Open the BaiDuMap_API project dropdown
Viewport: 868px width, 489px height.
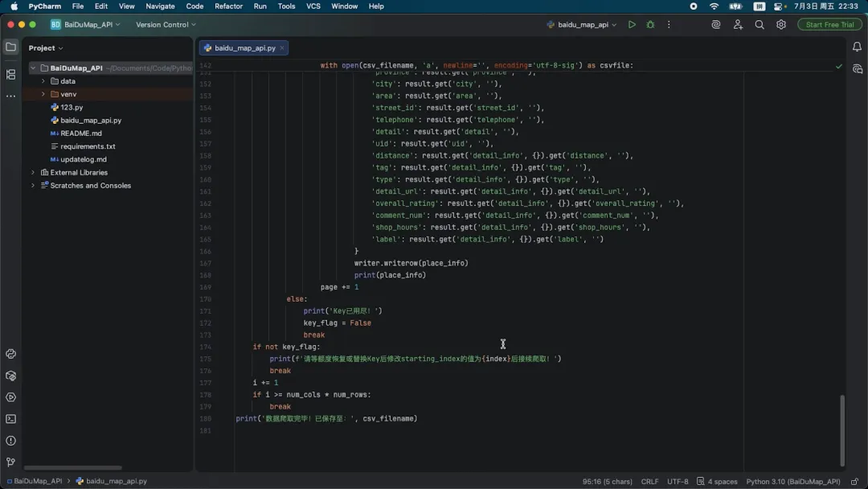[86, 24]
